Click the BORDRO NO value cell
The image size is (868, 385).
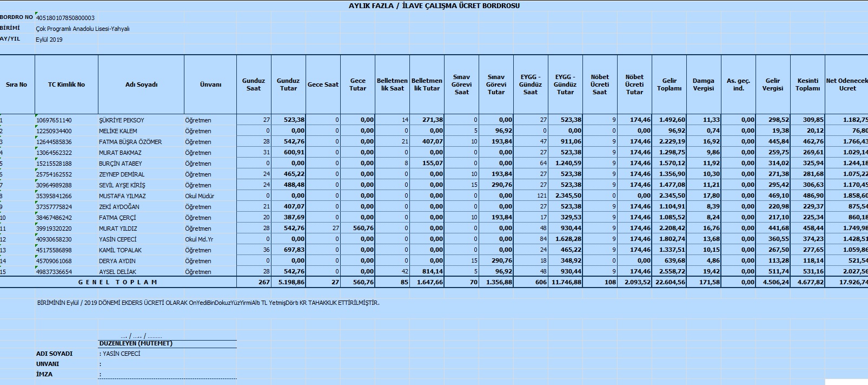pyautogui.click(x=65, y=18)
